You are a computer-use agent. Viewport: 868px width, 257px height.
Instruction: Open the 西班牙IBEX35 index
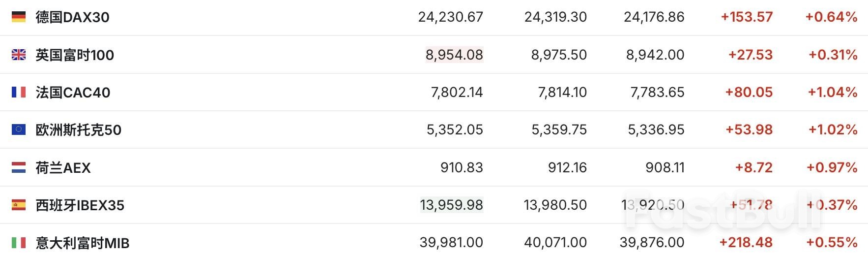(x=80, y=205)
